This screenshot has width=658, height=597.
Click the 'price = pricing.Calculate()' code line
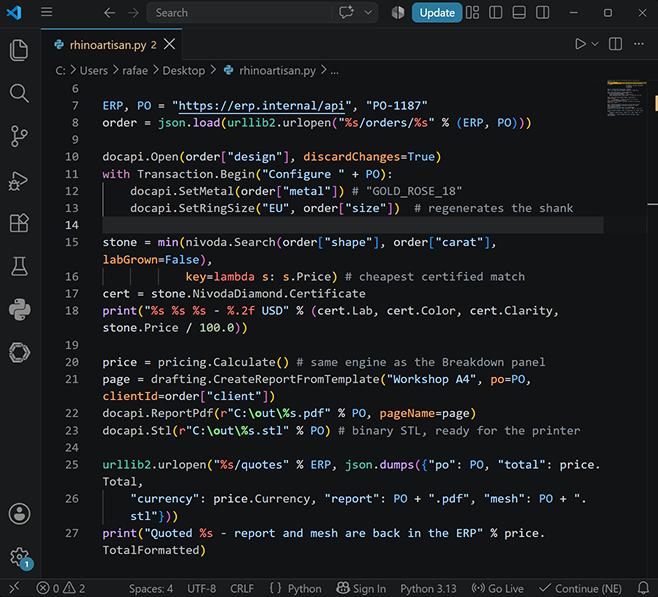[x=196, y=362]
